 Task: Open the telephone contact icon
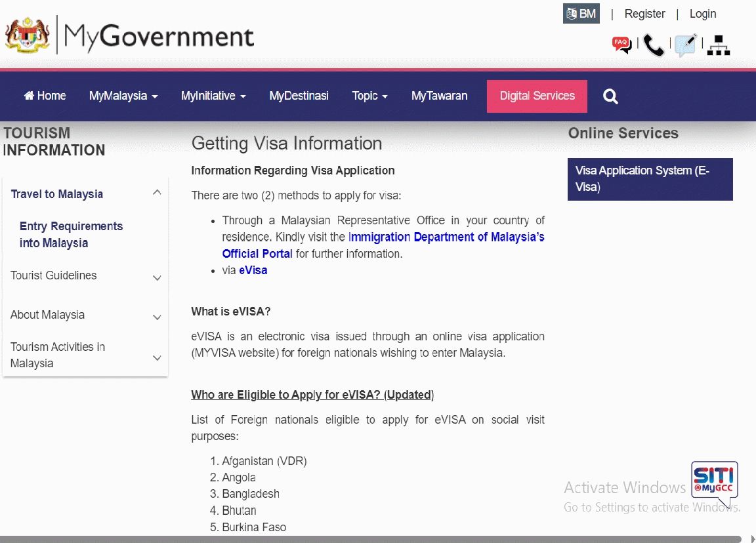(654, 45)
